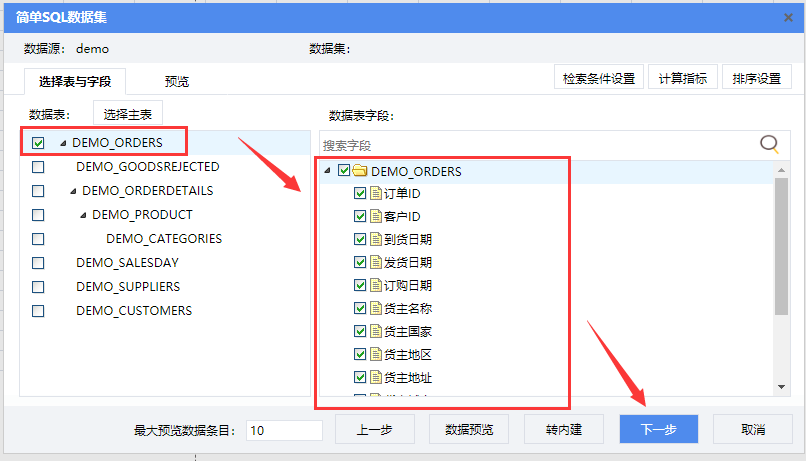Click the search magnifier icon in field search

pyautogui.click(x=769, y=144)
